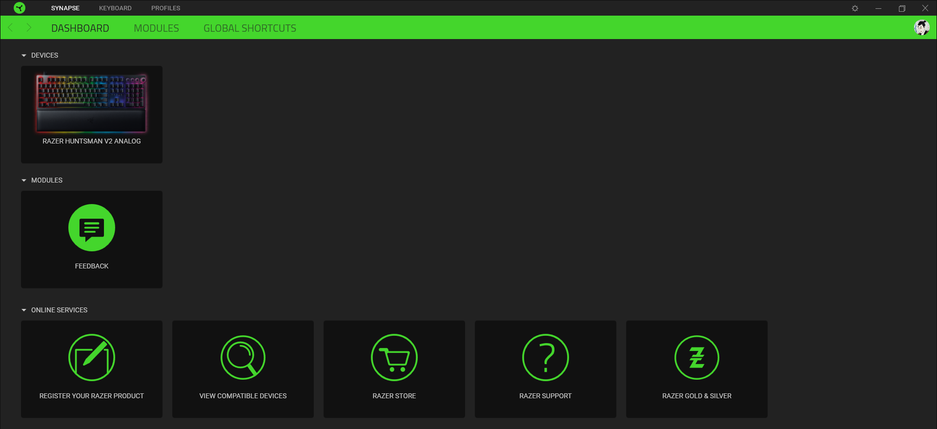Viewport: 937px width, 429px height.
Task: Close the Synapse window
Action: point(925,8)
